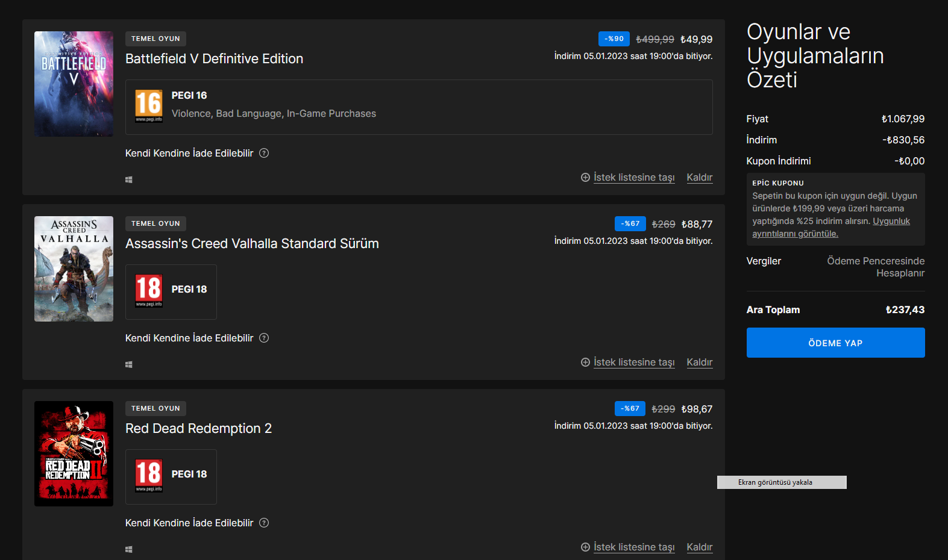The height and width of the screenshot is (560, 948).
Task: Click the Kupon İndirimi -₺0,00 amount
Action: [909, 161]
